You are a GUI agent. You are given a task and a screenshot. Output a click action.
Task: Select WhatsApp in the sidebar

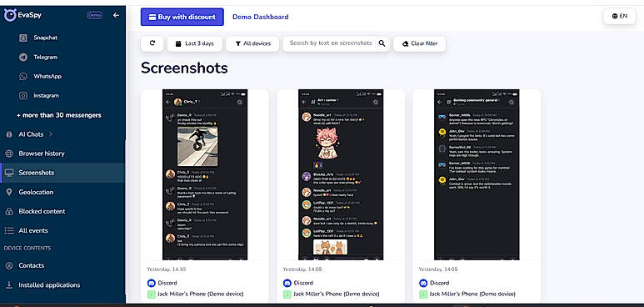click(47, 77)
